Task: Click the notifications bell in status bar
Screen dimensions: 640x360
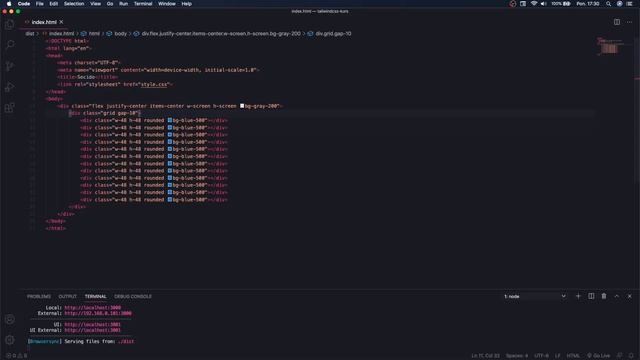Action: click(631, 356)
